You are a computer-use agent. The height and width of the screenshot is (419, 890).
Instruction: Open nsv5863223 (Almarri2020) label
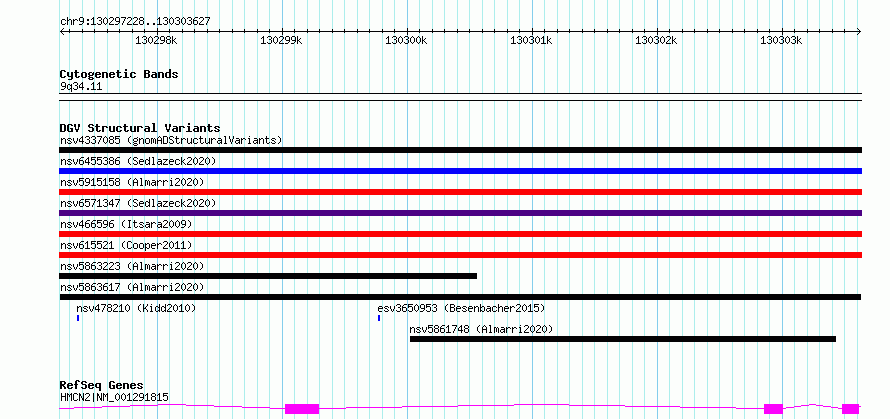point(132,266)
